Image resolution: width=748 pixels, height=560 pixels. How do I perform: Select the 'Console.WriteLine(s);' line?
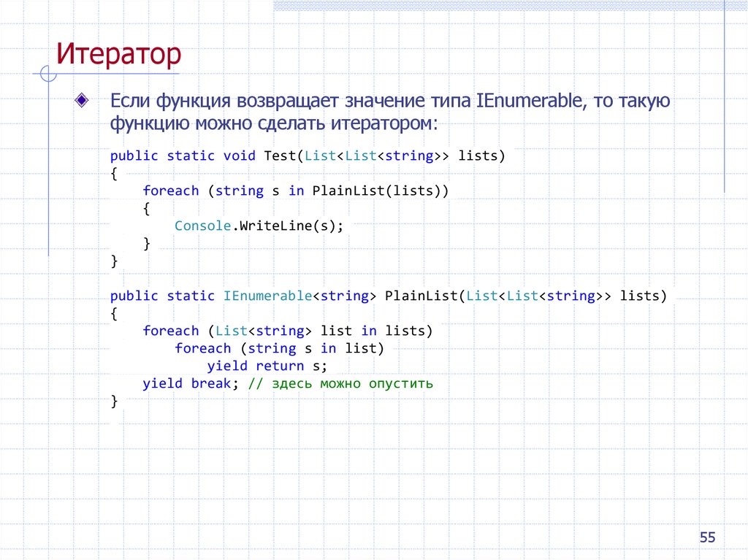tap(259, 226)
